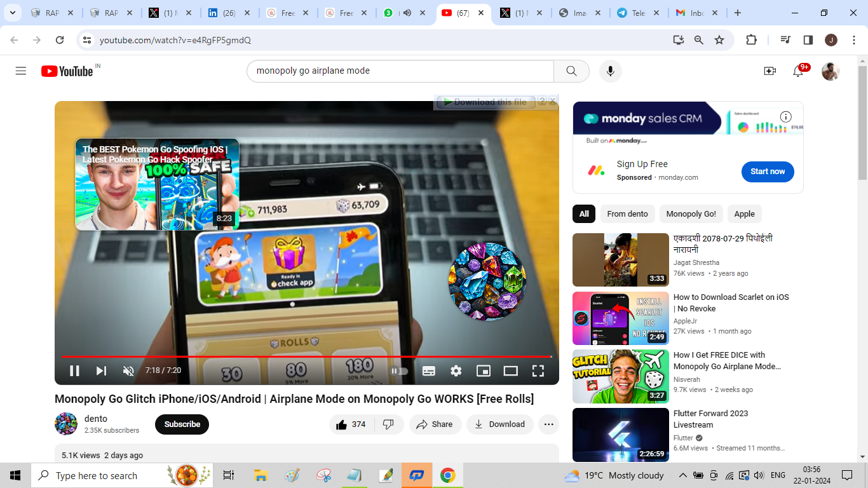Screen dimensions: 868x488
Task: Close the Download this file overlay
Action: coord(553,102)
